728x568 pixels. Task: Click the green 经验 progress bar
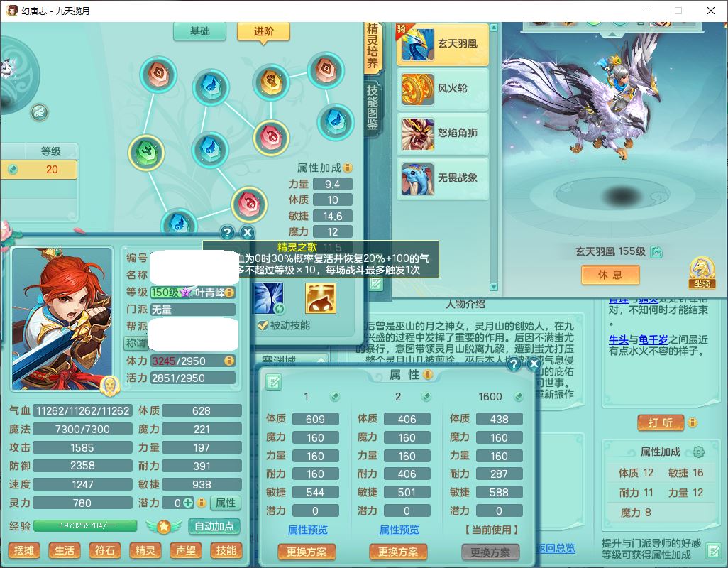(x=85, y=525)
